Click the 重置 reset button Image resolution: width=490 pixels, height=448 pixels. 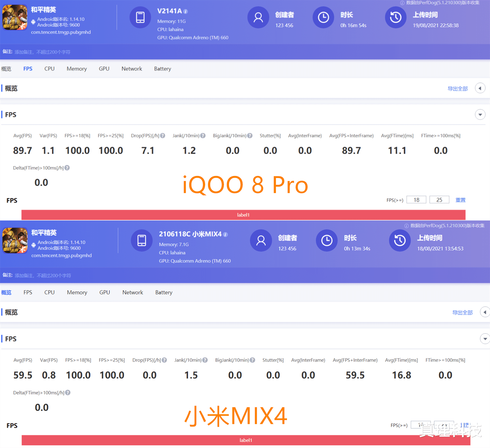click(x=460, y=200)
